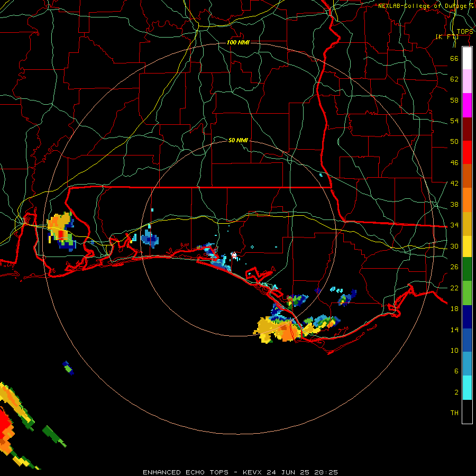The width and height of the screenshot is (476, 476).
Task: Click the navy blue legend swatch
Action: 467,317
